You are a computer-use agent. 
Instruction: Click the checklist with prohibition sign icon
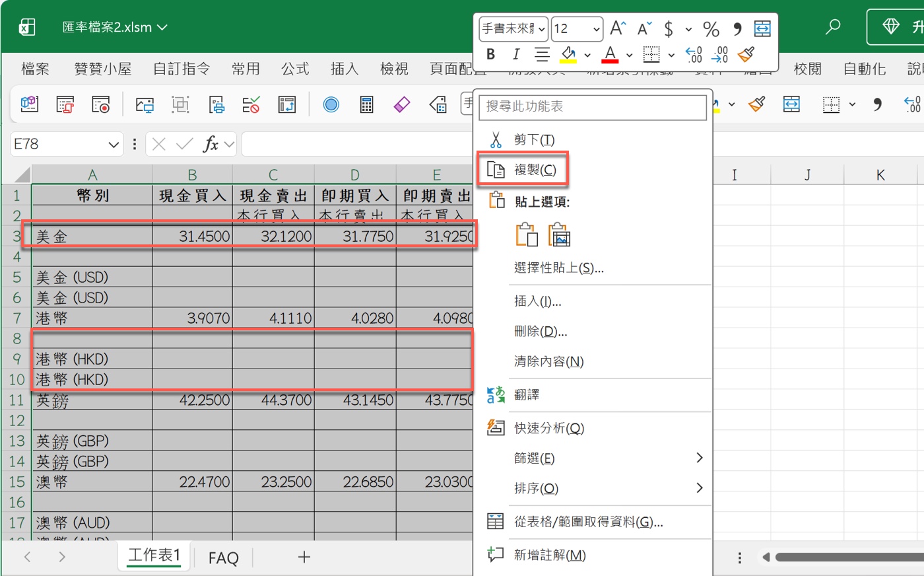tap(251, 104)
